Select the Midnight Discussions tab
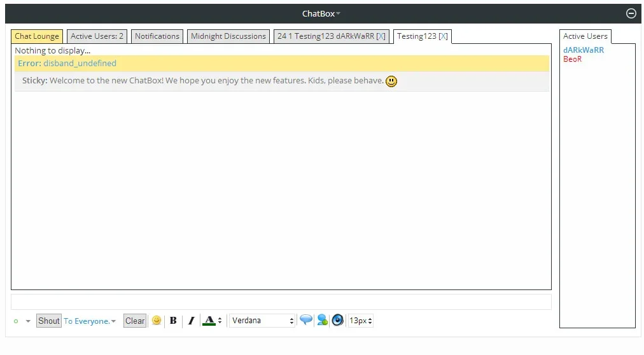 pyautogui.click(x=228, y=36)
